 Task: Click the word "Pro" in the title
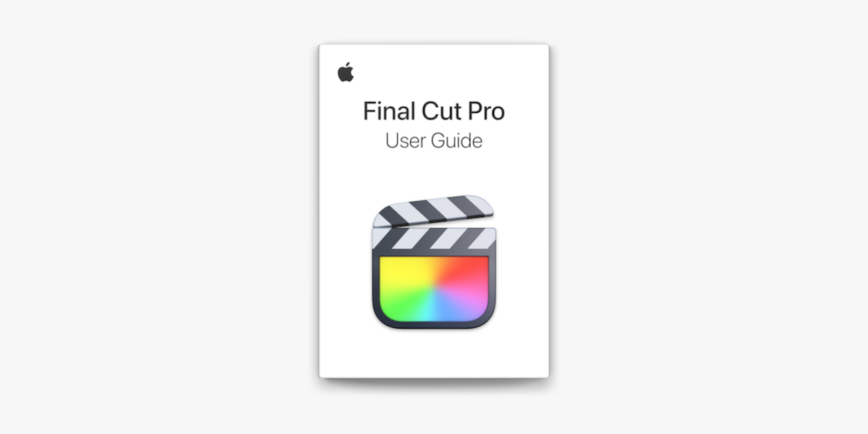(x=485, y=112)
